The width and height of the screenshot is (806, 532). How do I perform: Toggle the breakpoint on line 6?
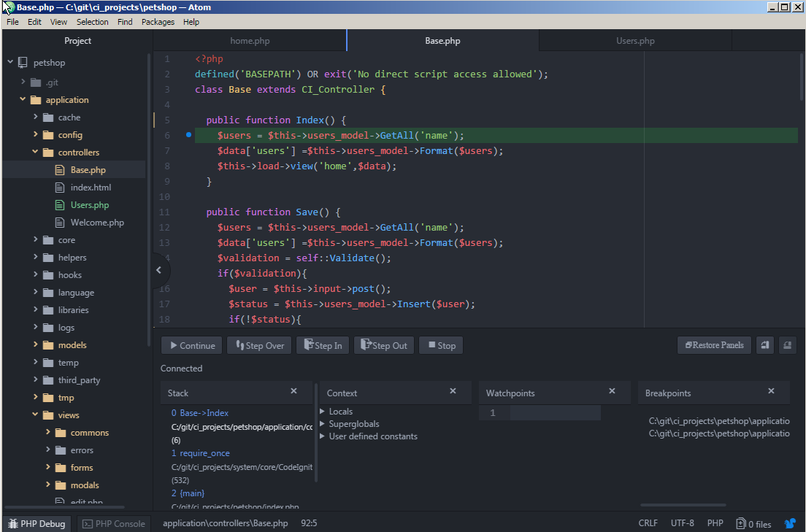[188, 135]
